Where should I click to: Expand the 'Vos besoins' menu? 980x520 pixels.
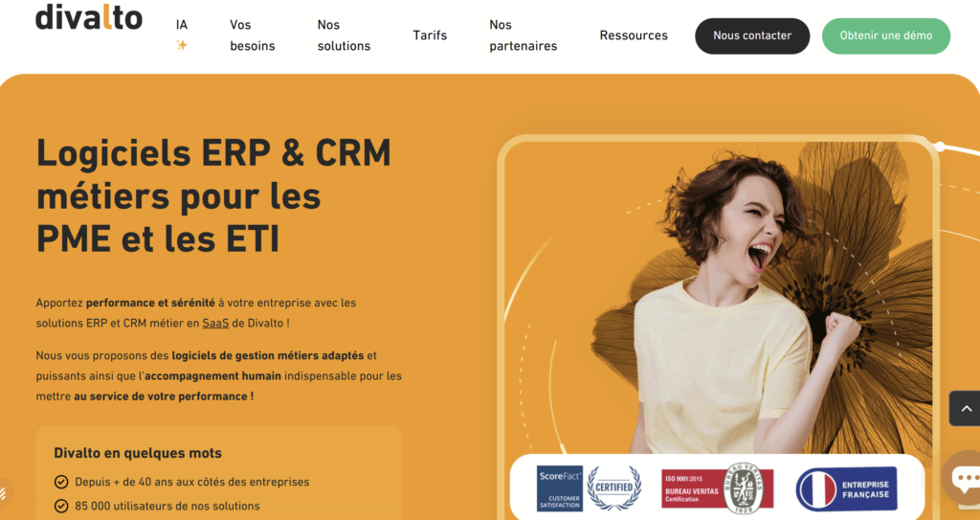[x=253, y=35]
